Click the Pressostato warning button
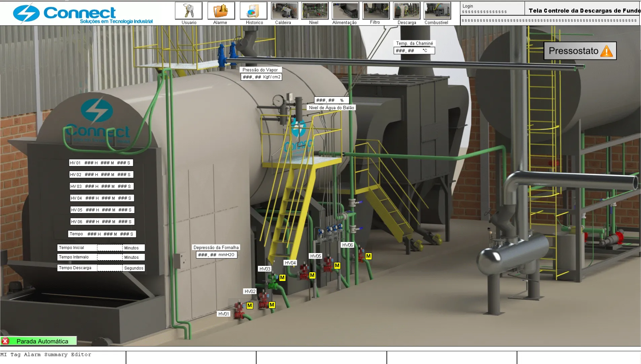The width and height of the screenshot is (641, 364). 580,51
